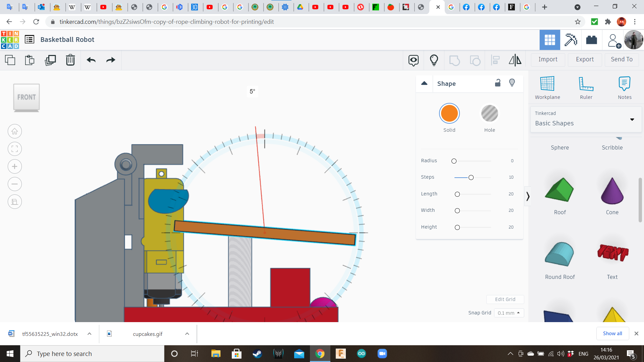Adjust the Steps slider
Viewport: 644px width, 362px height.
click(471, 177)
